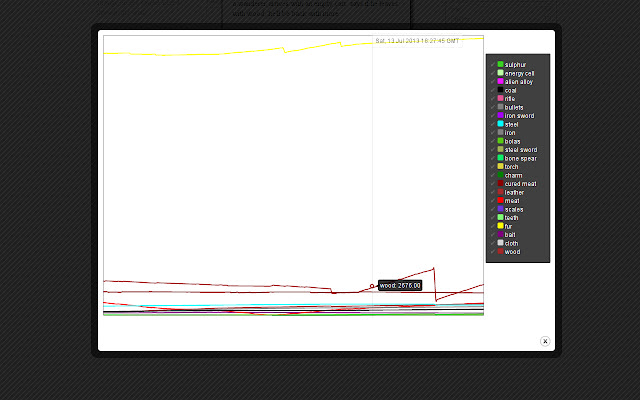Screen dimensions: 640x400
Task: Click the yellow fur color swatch
Action: (x=500, y=226)
